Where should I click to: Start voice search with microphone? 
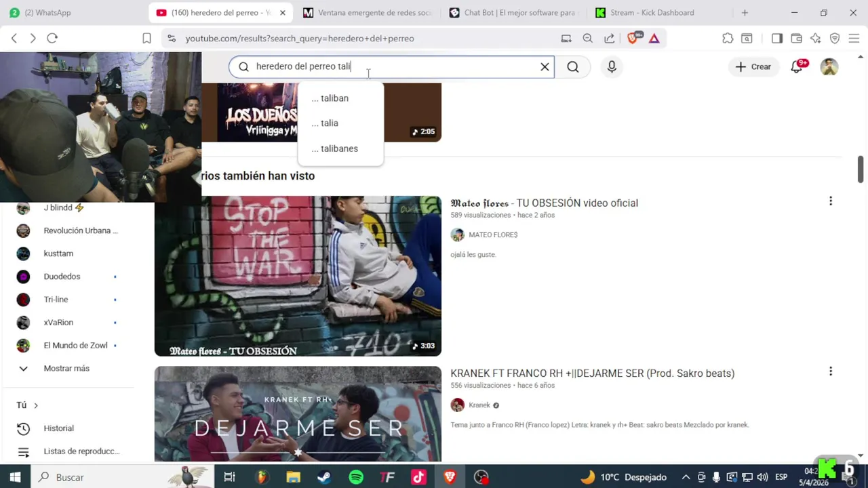(612, 66)
